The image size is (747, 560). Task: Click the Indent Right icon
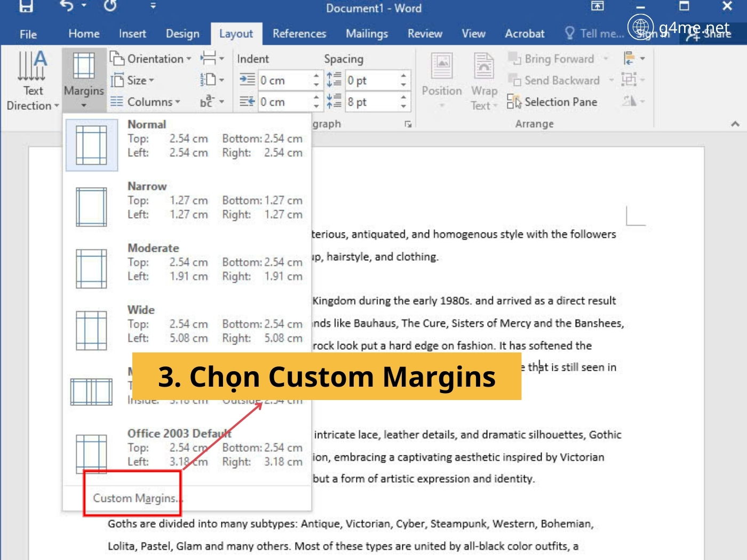tap(247, 101)
